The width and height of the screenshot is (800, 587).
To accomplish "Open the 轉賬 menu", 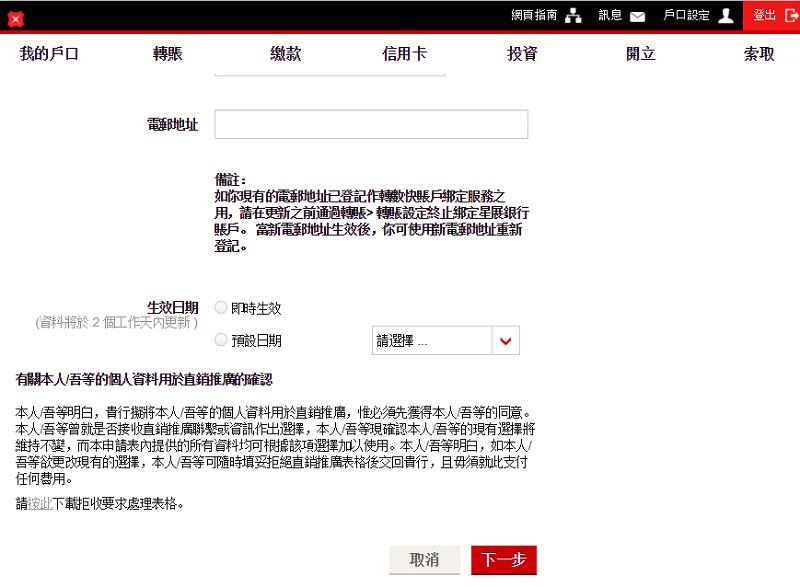I will (x=168, y=54).
